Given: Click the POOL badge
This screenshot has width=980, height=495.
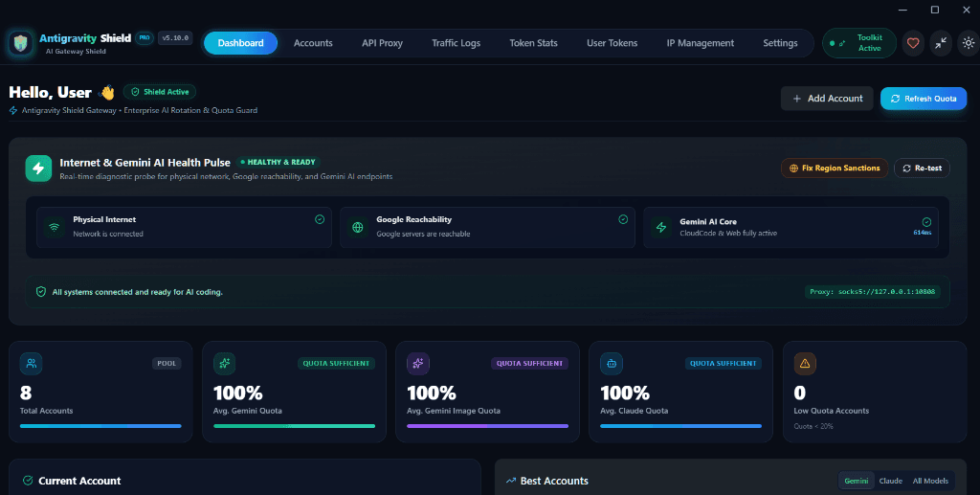Looking at the screenshot, I should [x=167, y=363].
